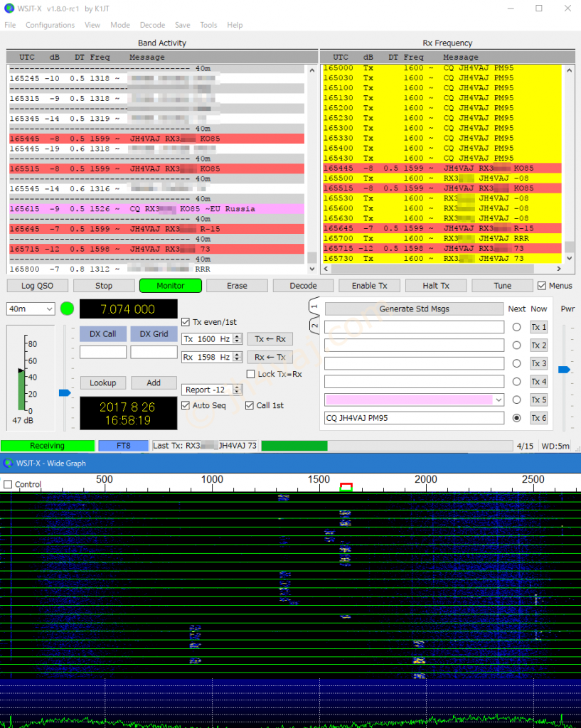Screen dimensions: 581x728
Task: Toggle Tx even/1st checkbox
Action: (186, 322)
